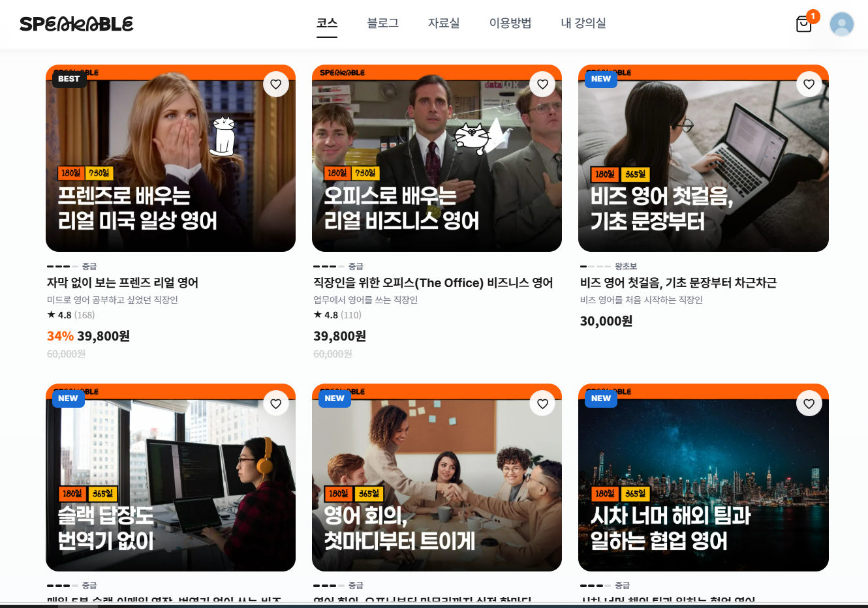Select the 코스 tab in navigation
868x608 pixels.
pyautogui.click(x=327, y=23)
